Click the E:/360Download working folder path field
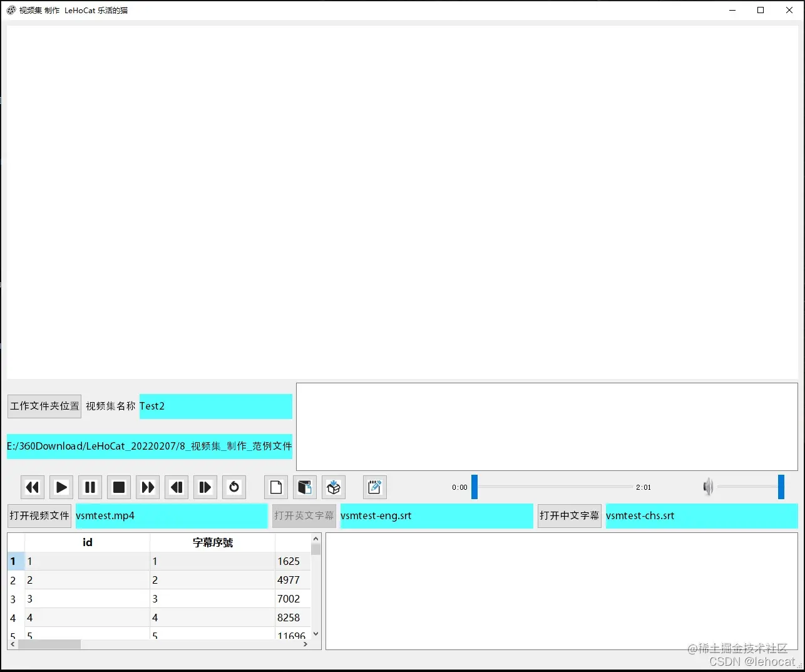 point(150,446)
